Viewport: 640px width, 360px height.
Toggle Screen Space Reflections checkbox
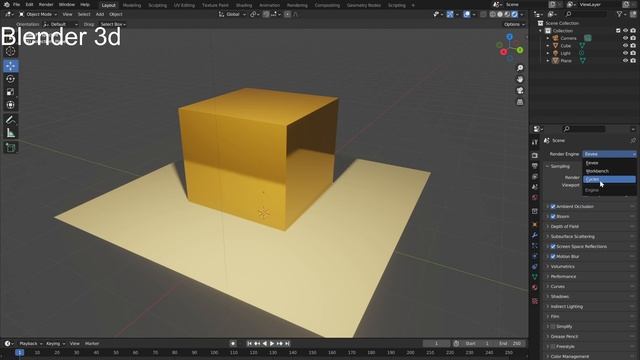553,247
